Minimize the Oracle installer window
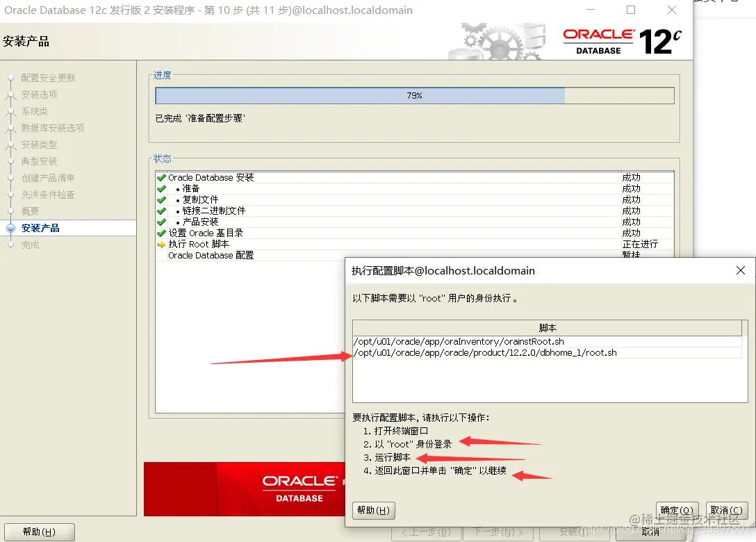The height and width of the screenshot is (542, 756). tap(591, 10)
